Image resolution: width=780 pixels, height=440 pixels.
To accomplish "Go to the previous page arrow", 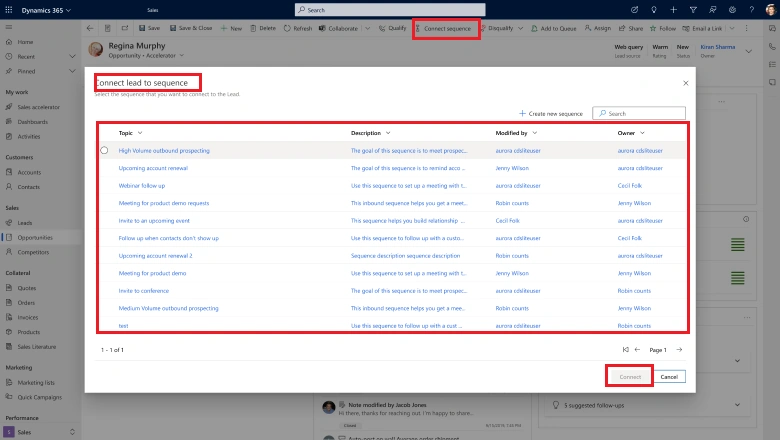I will pyautogui.click(x=637, y=350).
